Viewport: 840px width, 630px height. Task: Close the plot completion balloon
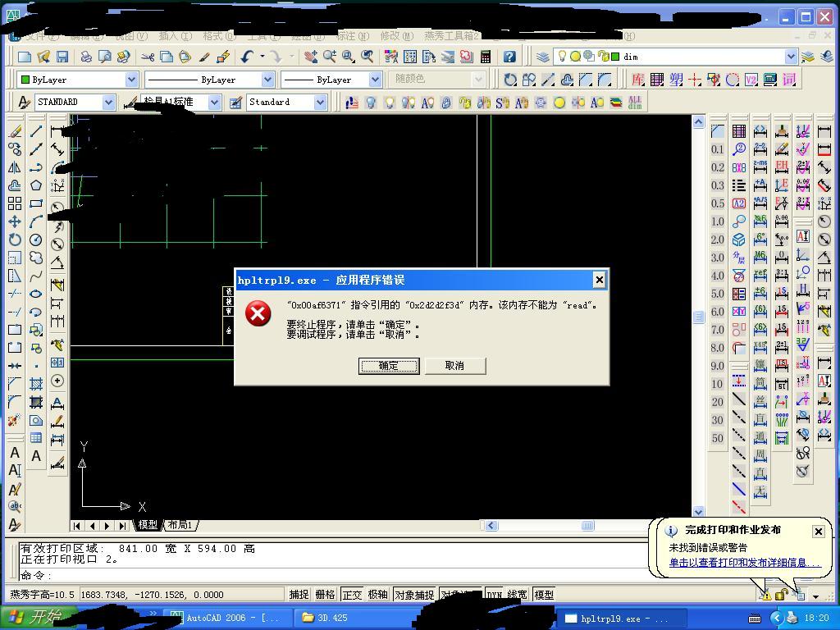tap(819, 532)
